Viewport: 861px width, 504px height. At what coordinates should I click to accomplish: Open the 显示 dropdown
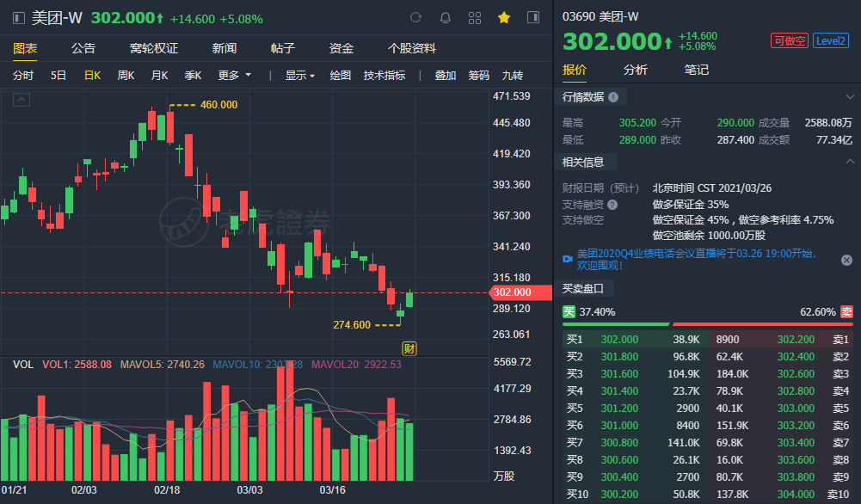(x=300, y=75)
